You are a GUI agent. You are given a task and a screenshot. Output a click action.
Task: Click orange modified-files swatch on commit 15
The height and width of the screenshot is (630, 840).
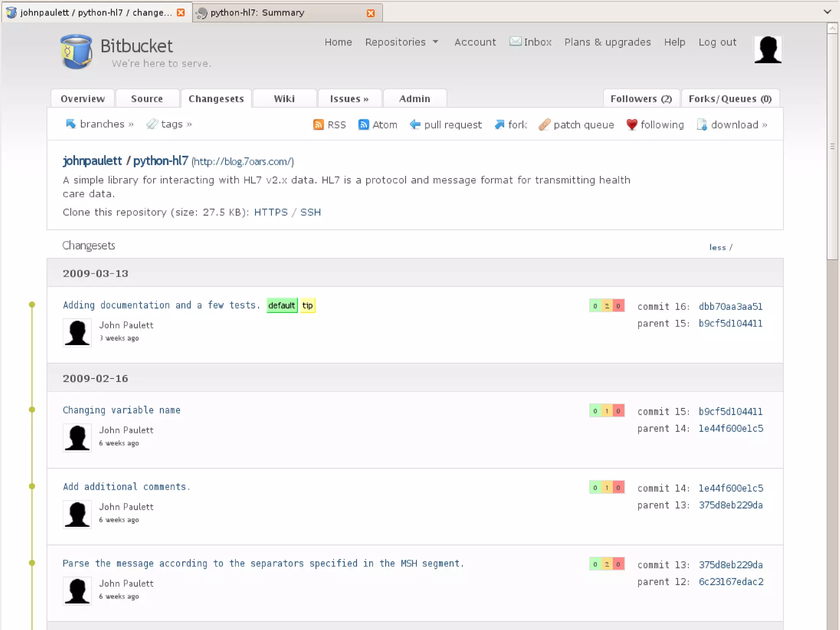point(607,411)
